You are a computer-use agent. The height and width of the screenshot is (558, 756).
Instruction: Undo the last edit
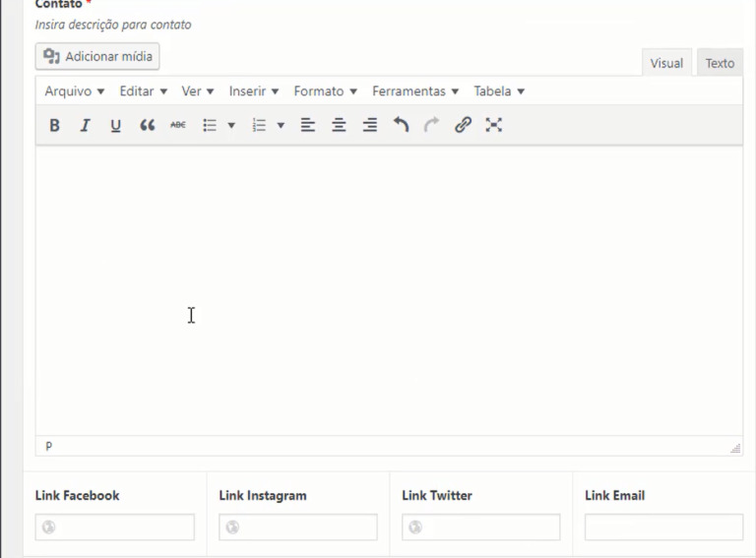pyautogui.click(x=401, y=125)
